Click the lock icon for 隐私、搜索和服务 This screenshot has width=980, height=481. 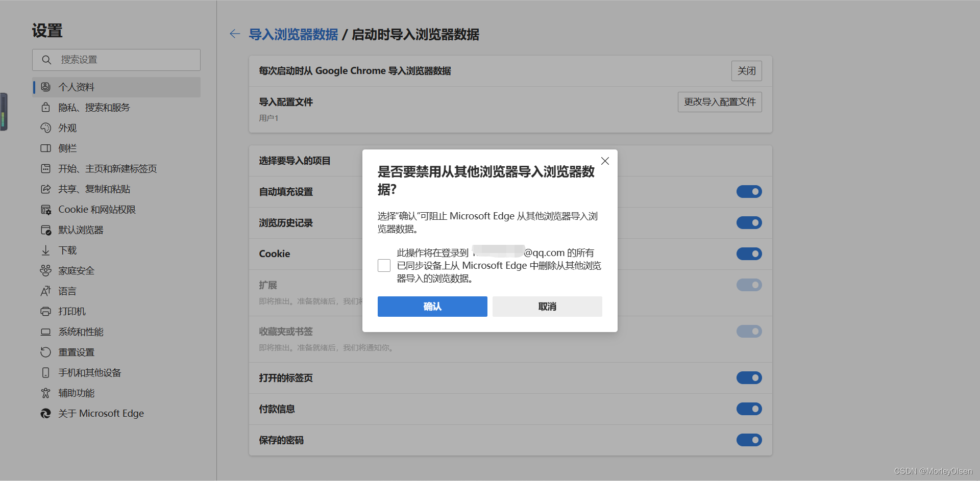coord(45,107)
